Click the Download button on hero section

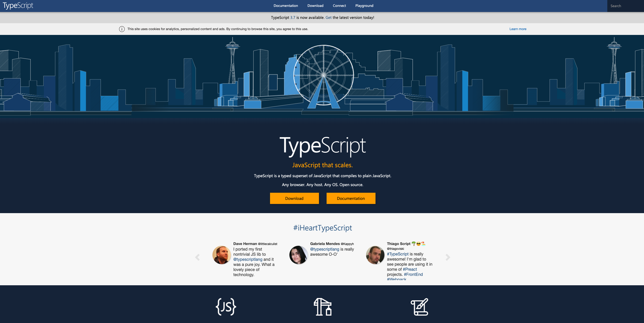(x=294, y=198)
